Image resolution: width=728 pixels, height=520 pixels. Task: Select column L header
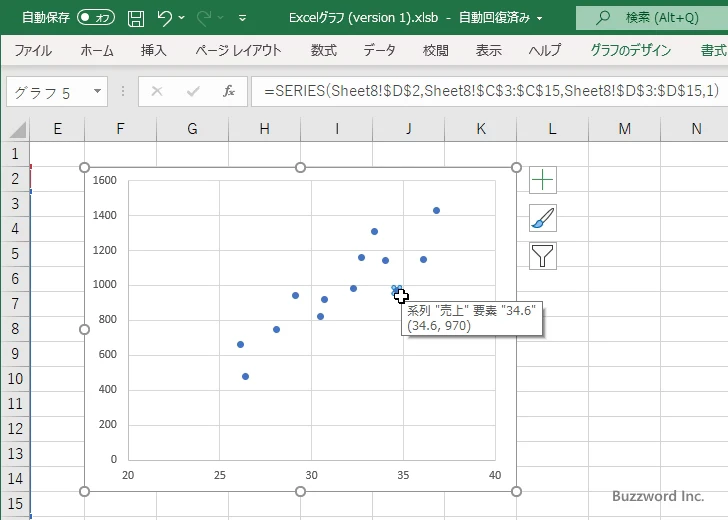(x=552, y=129)
